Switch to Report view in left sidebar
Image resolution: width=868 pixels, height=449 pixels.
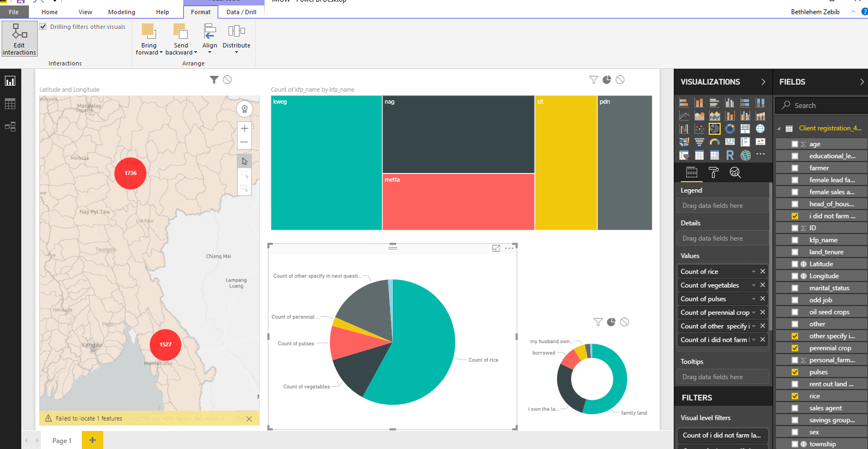click(x=10, y=81)
